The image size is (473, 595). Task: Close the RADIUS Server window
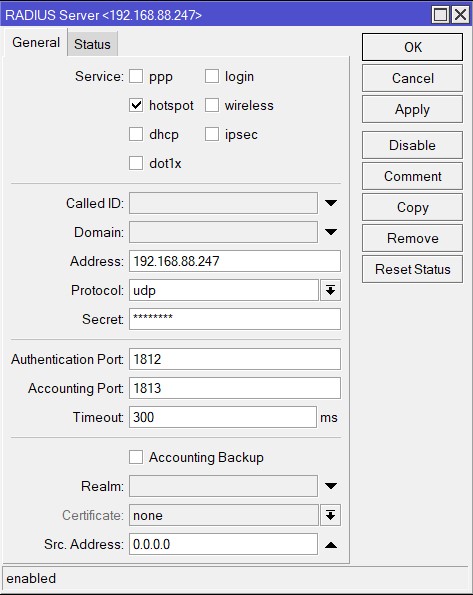point(460,15)
